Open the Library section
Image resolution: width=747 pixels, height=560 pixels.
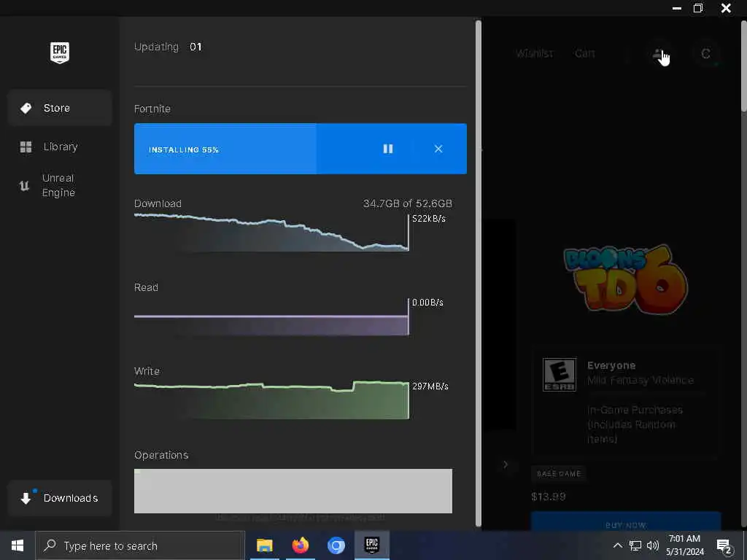60,147
